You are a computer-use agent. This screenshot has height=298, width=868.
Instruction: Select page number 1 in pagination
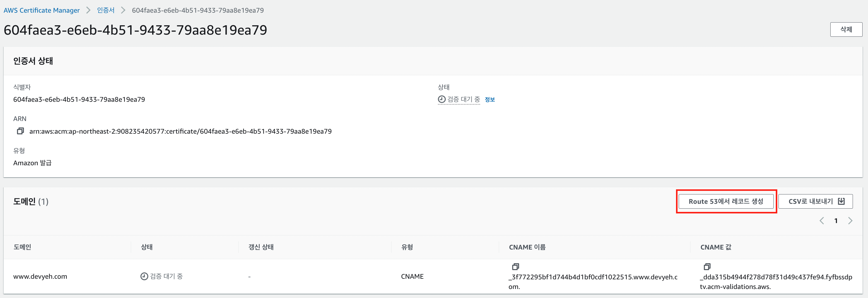pos(836,221)
